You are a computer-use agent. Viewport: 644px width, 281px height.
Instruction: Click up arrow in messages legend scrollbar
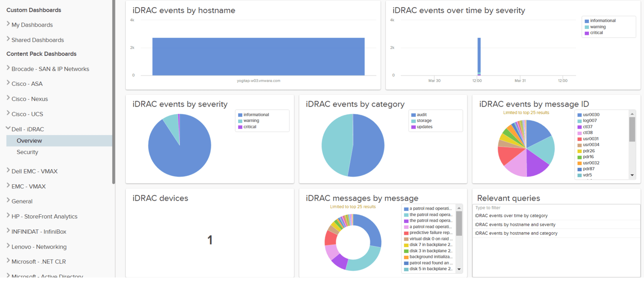[x=459, y=208]
